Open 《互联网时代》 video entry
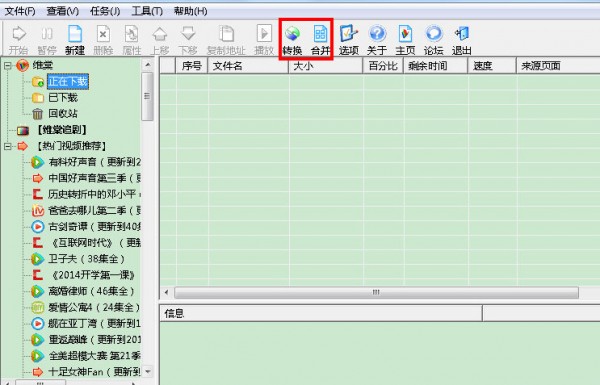600x385 pixels. click(x=95, y=243)
